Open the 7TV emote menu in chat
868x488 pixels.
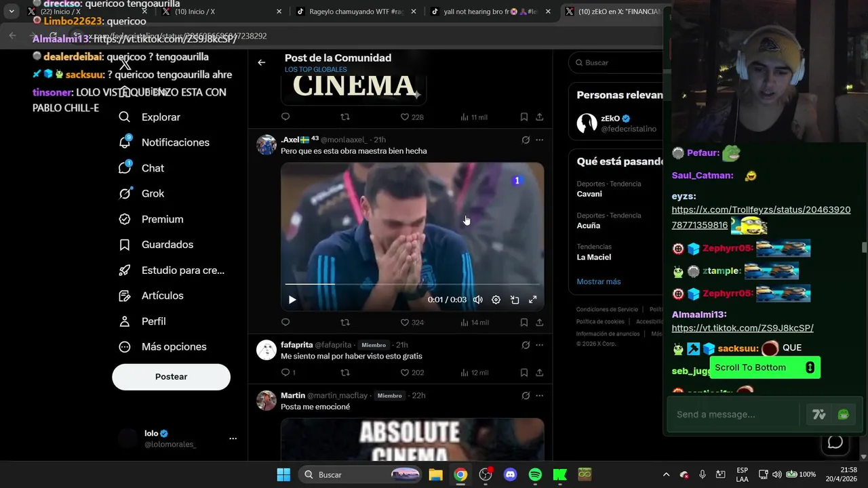coord(819,415)
